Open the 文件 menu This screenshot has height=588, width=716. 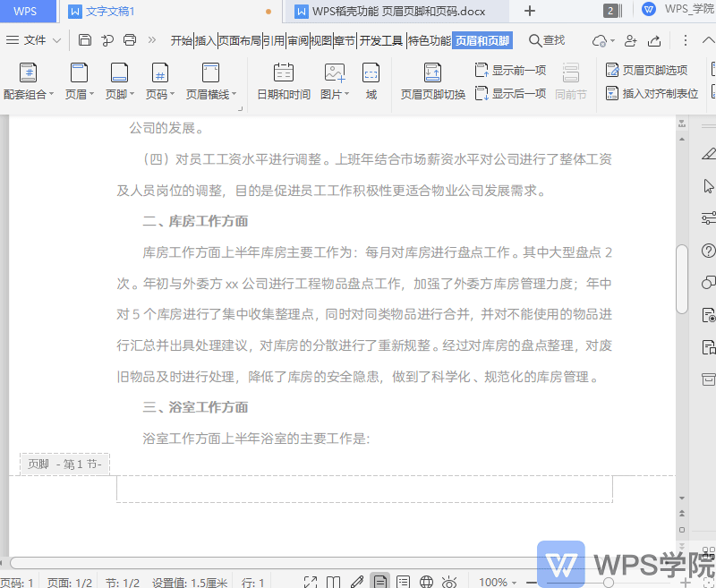click(x=26, y=40)
